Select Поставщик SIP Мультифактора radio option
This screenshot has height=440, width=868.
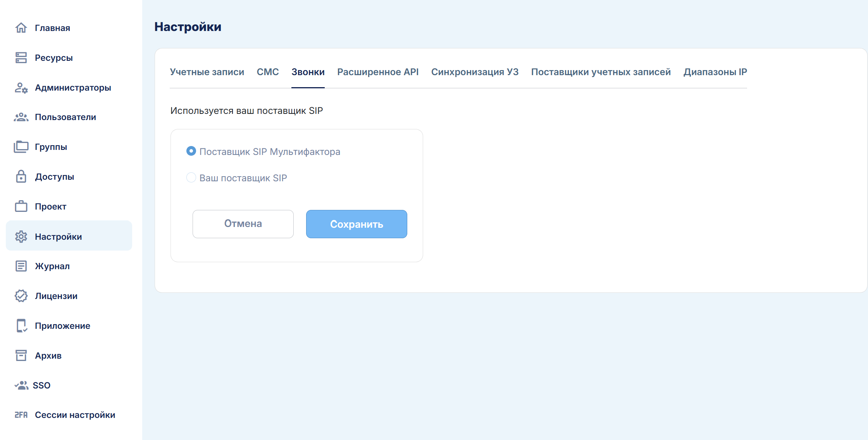pos(191,151)
